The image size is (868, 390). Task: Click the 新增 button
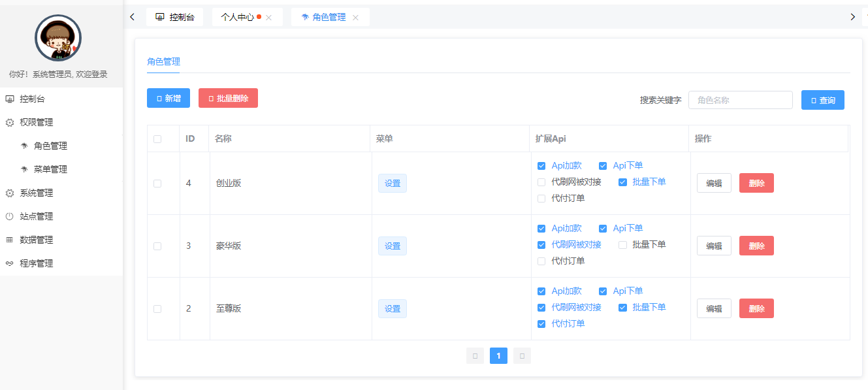coord(168,98)
